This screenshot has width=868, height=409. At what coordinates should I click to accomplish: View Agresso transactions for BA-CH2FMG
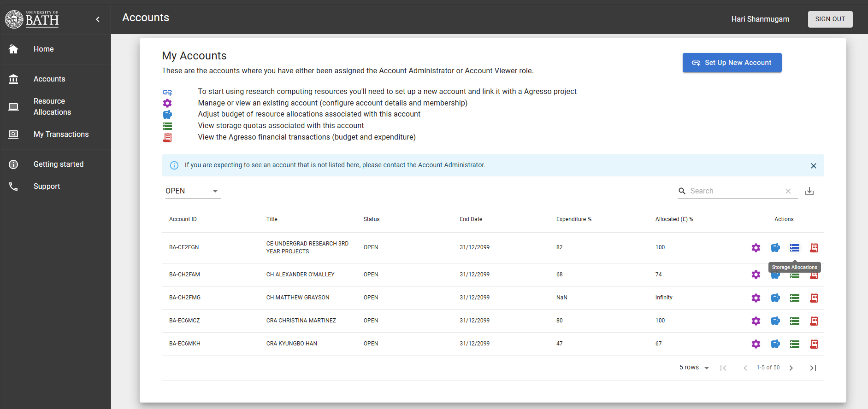click(x=814, y=298)
